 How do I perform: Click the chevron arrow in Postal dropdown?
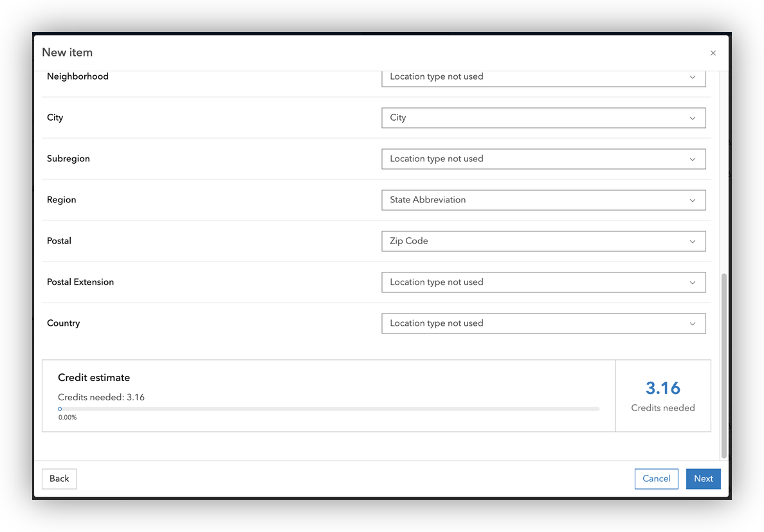[693, 242]
